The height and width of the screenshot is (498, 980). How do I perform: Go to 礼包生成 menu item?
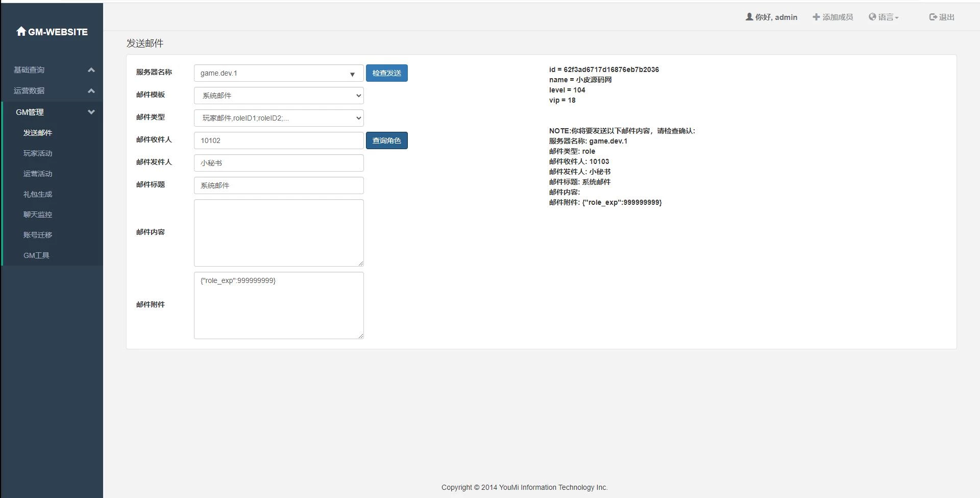[38, 194]
